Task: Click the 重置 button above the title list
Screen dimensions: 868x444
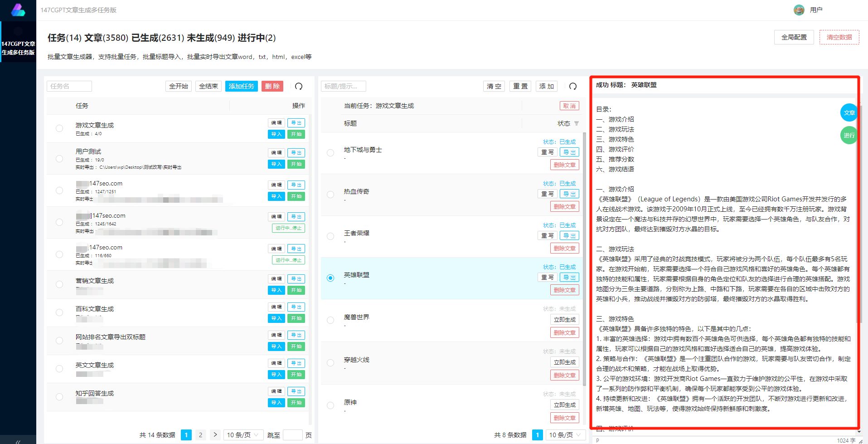Action: [520, 86]
